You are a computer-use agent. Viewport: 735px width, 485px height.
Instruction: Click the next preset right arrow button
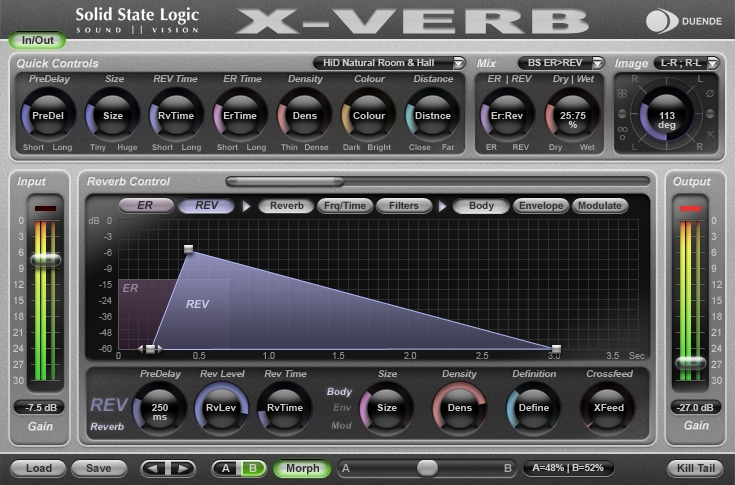[x=181, y=468]
